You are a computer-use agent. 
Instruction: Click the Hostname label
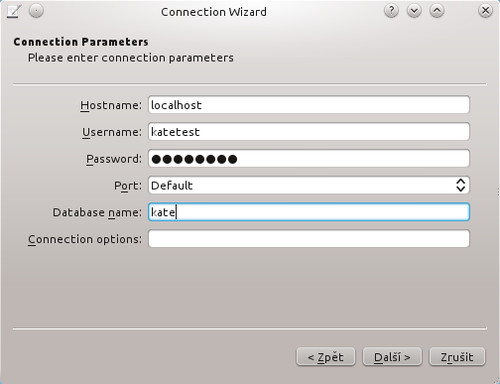111,105
